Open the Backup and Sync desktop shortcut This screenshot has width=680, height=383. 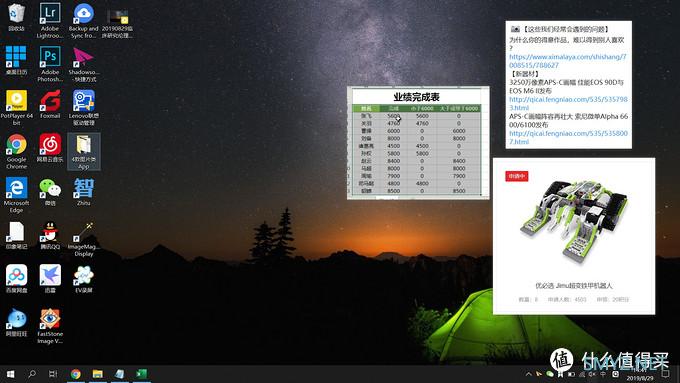click(x=83, y=20)
